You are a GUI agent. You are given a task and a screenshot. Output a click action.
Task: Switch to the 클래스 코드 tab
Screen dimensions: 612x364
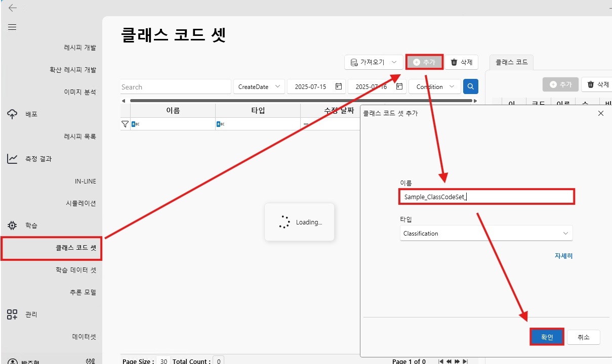pos(512,62)
